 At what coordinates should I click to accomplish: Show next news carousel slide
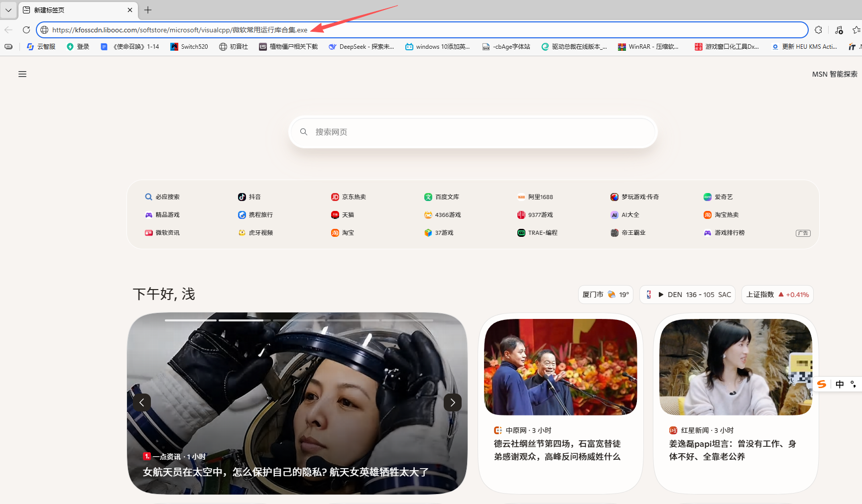(x=452, y=403)
